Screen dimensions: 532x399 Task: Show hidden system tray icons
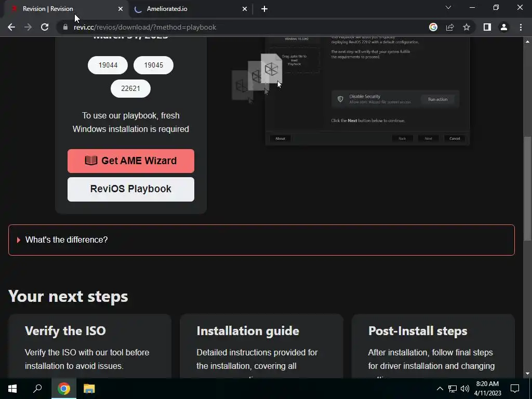coord(440,389)
